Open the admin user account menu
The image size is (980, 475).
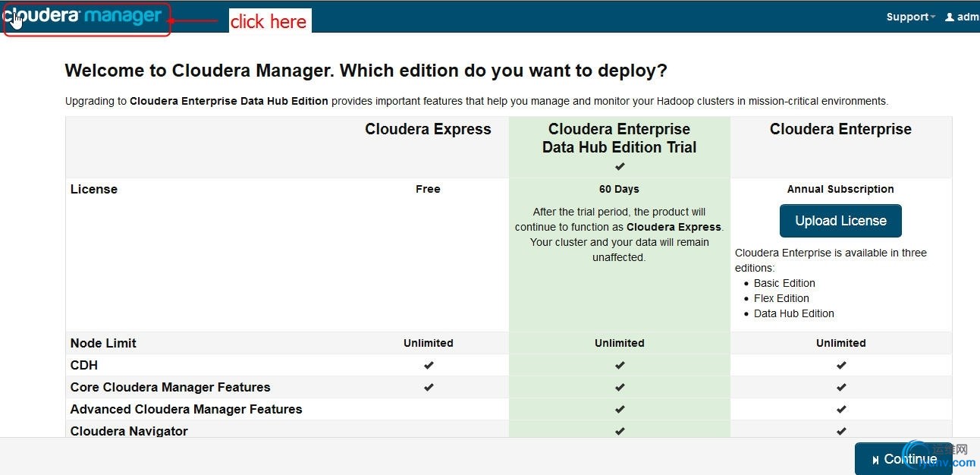pyautogui.click(x=963, y=17)
